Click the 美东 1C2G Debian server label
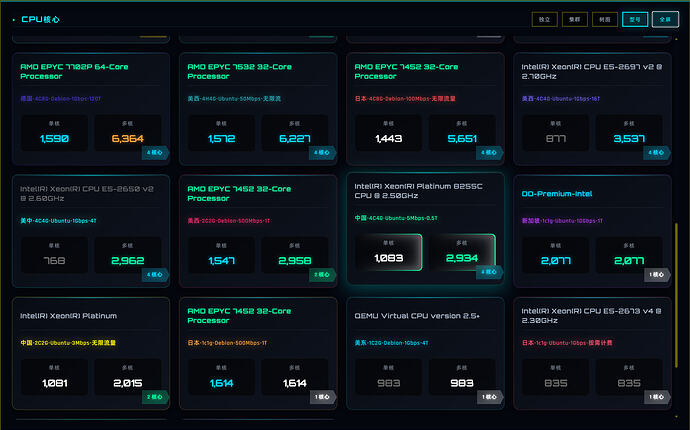Viewport: 690px width, 430px height. 391,342
